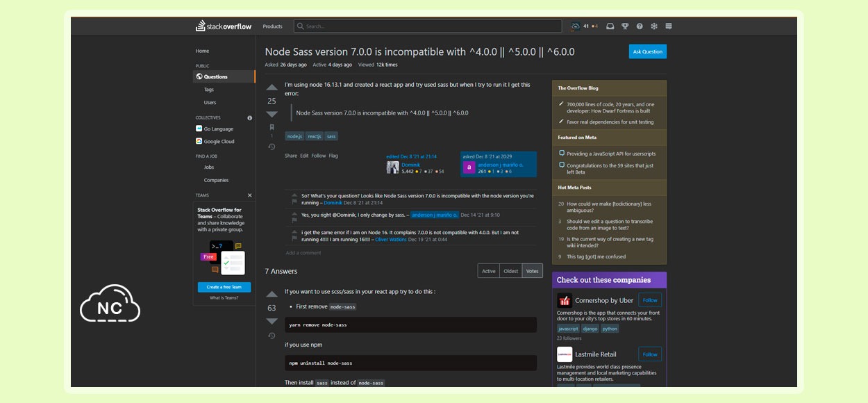Open user profile avatar with reputation 41
Viewport: 868px width, 403px height.
575,26
